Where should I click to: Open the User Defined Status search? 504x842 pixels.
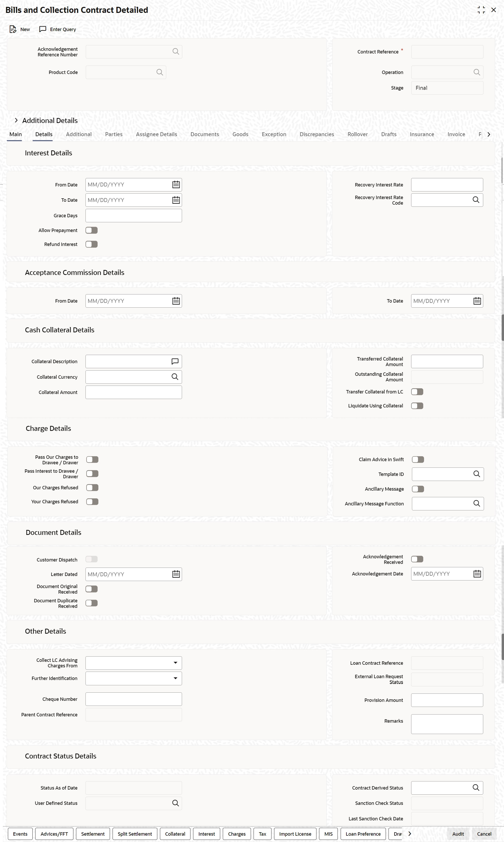(175, 803)
